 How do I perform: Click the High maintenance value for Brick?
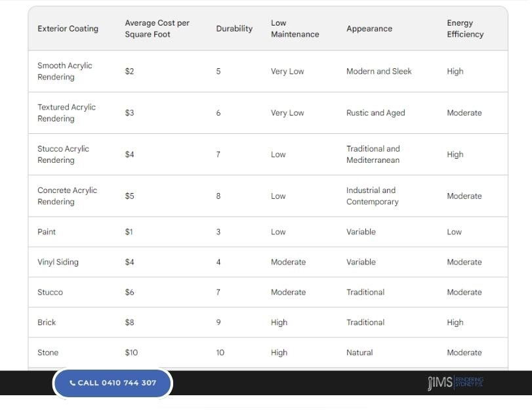click(279, 322)
